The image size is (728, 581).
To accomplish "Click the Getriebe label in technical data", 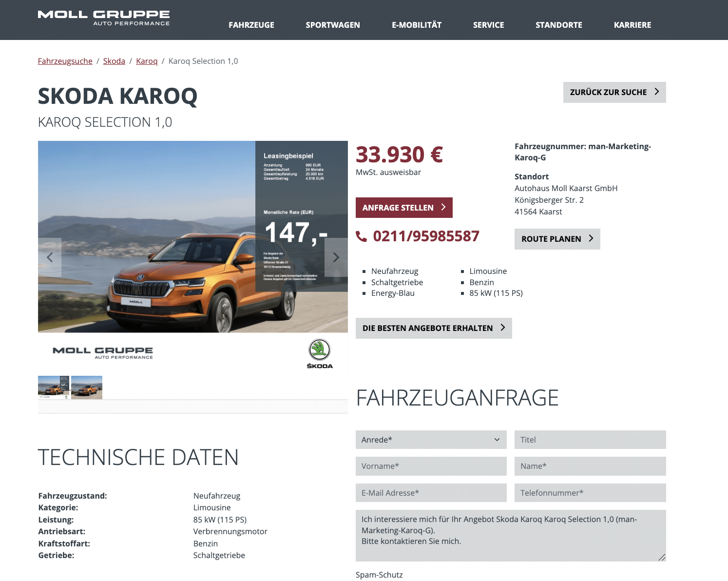I will (57, 555).
